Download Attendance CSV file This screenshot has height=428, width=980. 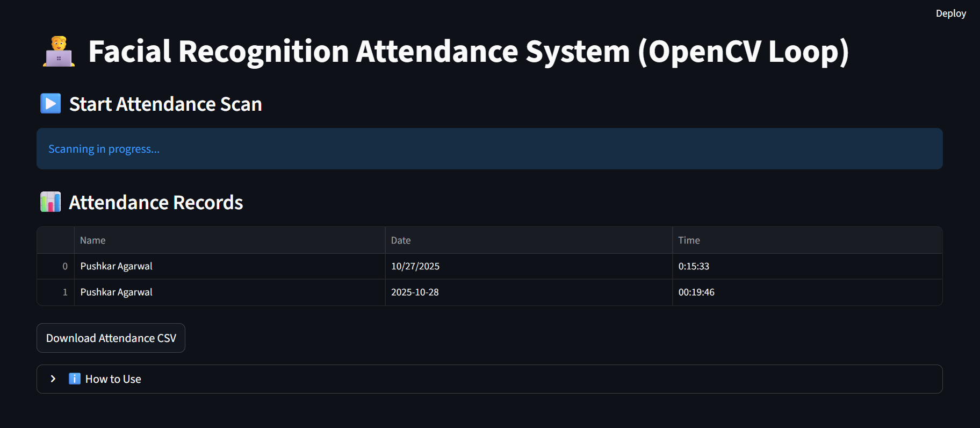[111, 338]
